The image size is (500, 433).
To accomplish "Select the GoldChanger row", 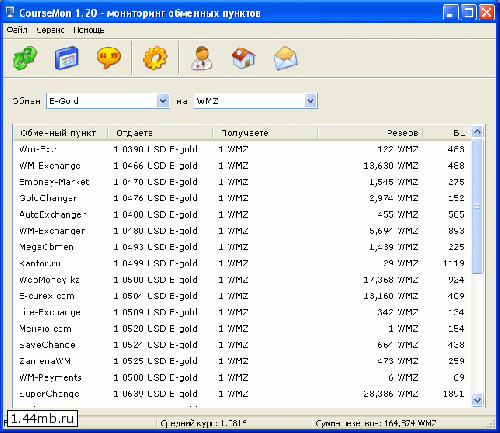I will (242, 198).
